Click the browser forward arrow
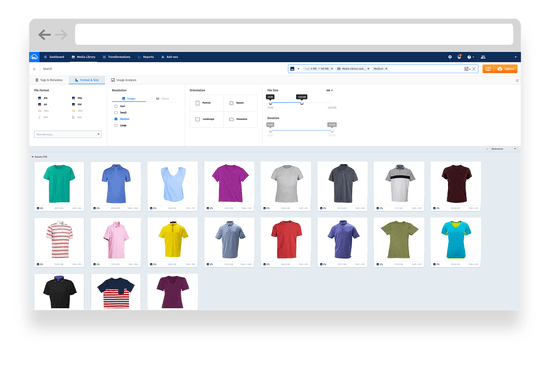The image size is (550, 371). (61, 35)
